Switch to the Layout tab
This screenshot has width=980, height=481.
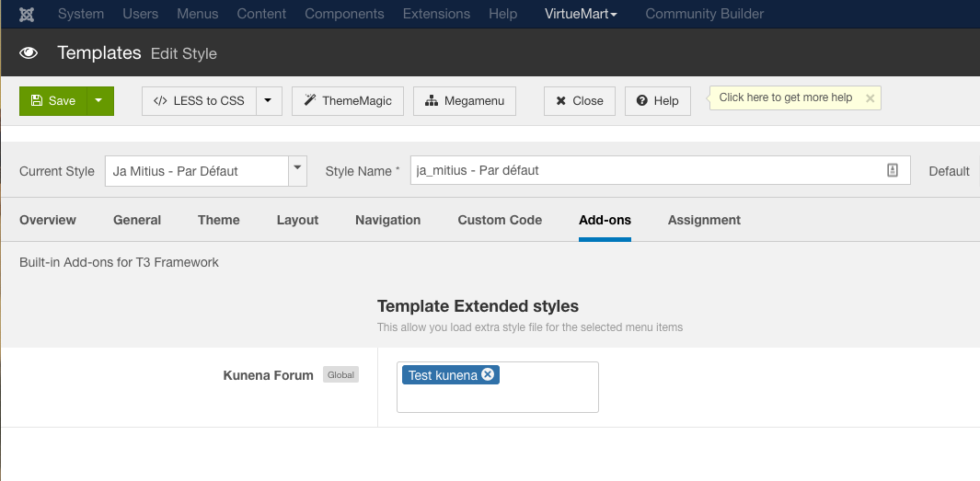297,220
